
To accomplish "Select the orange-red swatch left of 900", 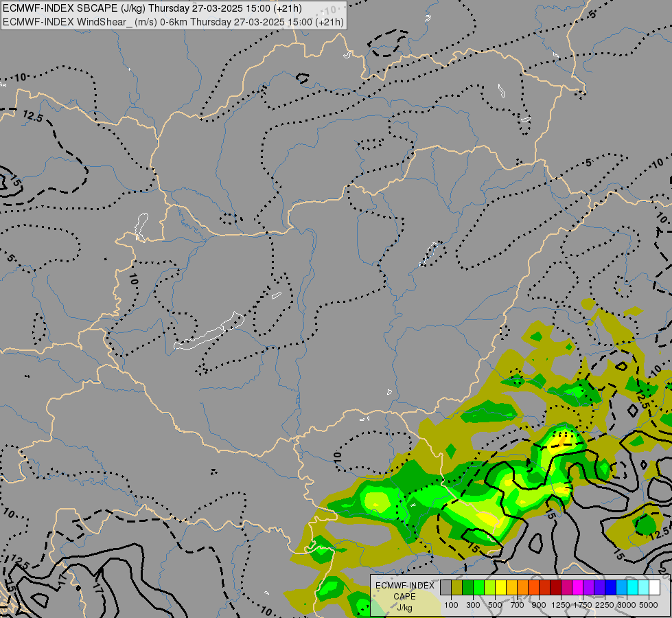I will click(x=533, y=587).
